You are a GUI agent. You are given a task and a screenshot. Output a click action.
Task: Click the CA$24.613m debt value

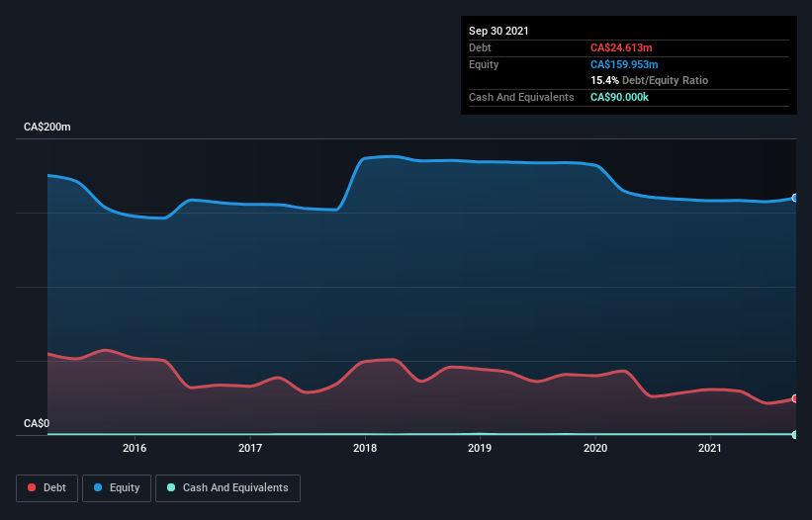[x=621, y=47]
